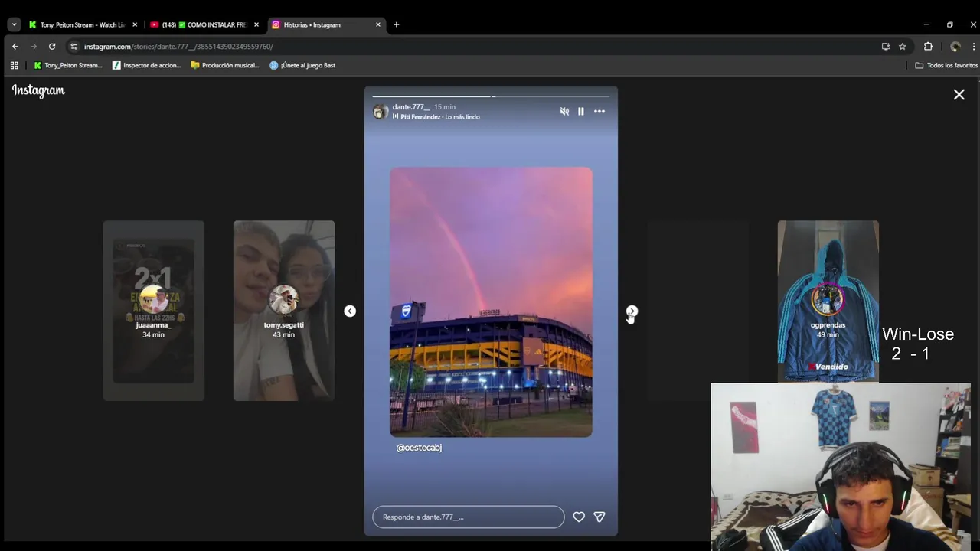Viewport: 980px width, 551px height.
Task: Open ¡Únete al juego Bast bookmark
Action: (302, 66)
